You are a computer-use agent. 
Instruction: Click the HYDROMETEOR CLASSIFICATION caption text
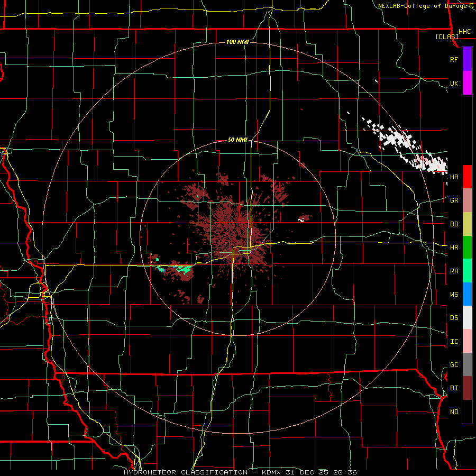186,472
